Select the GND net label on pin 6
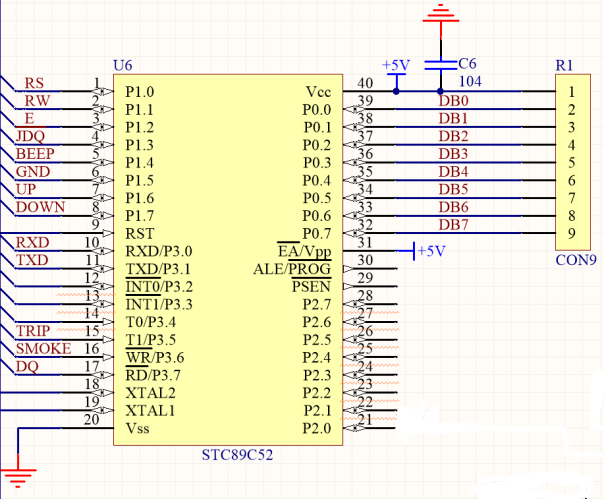 coord(33,172)
